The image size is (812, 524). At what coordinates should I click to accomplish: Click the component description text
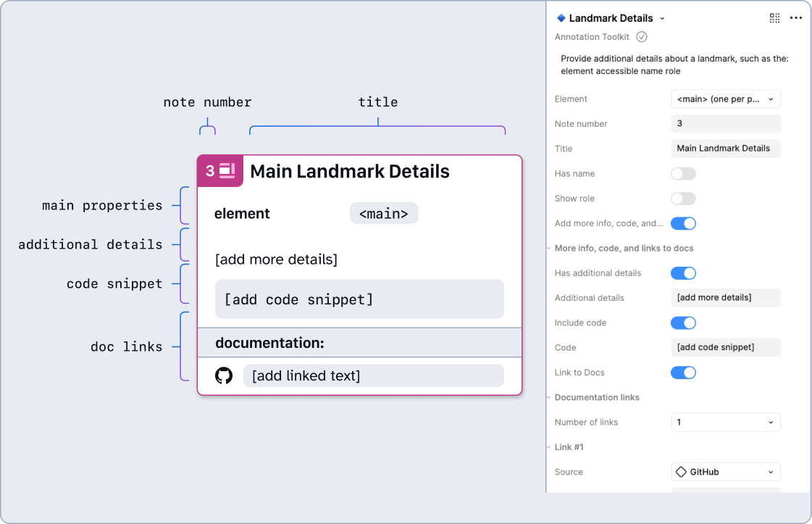tap(674, 65)
